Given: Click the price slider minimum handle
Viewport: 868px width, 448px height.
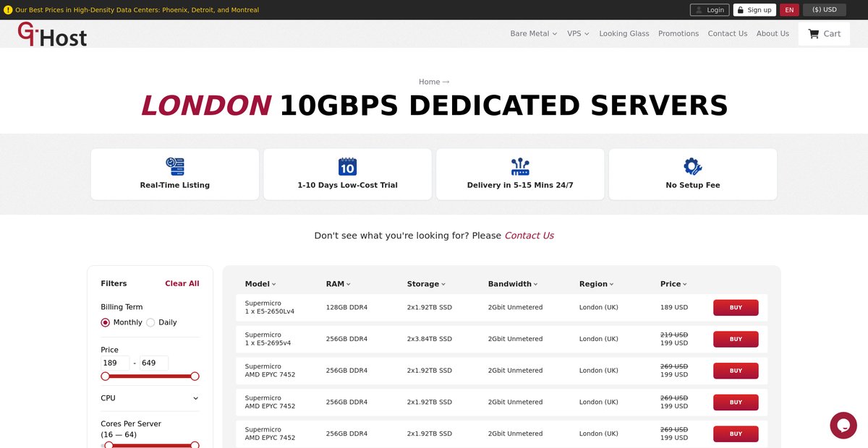Looking at the screenshot, I should tap(106, 376).
